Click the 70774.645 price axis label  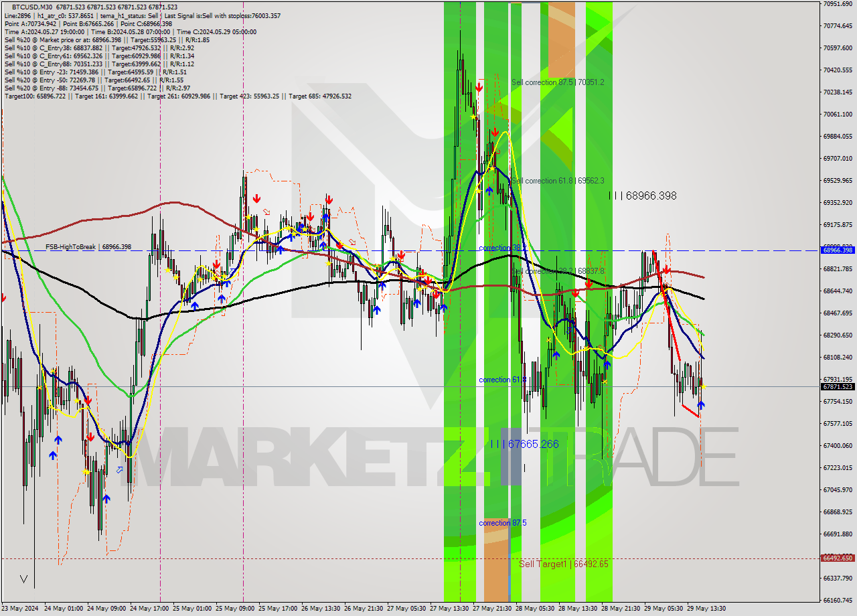click(838, 26)
